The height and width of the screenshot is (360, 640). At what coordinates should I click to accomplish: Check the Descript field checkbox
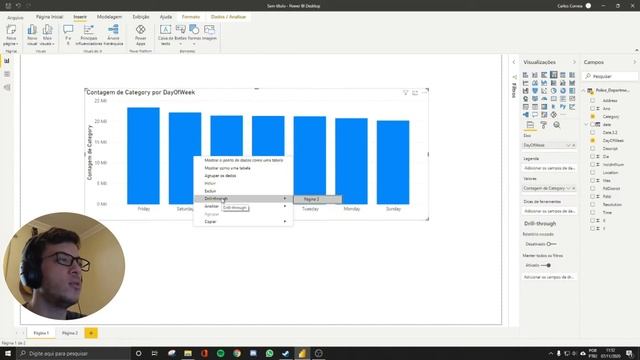click(593, 149)
